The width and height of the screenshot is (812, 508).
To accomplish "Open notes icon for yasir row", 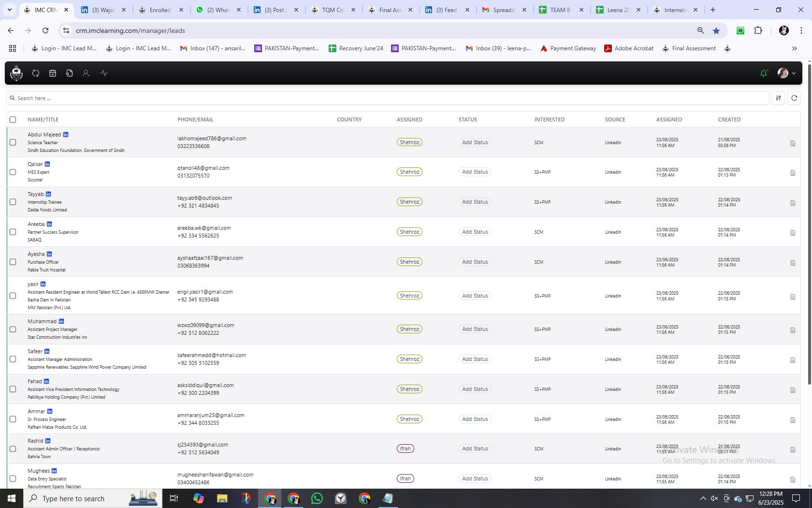I will [x=793, y=297].
